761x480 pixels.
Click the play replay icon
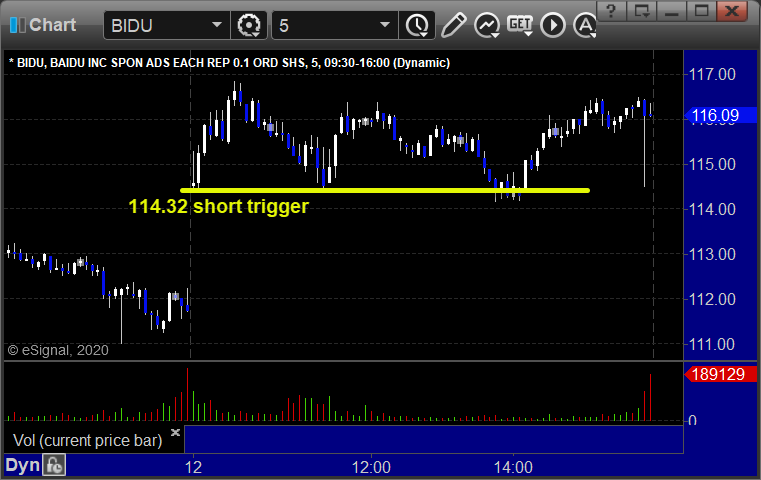click(553, 25)
